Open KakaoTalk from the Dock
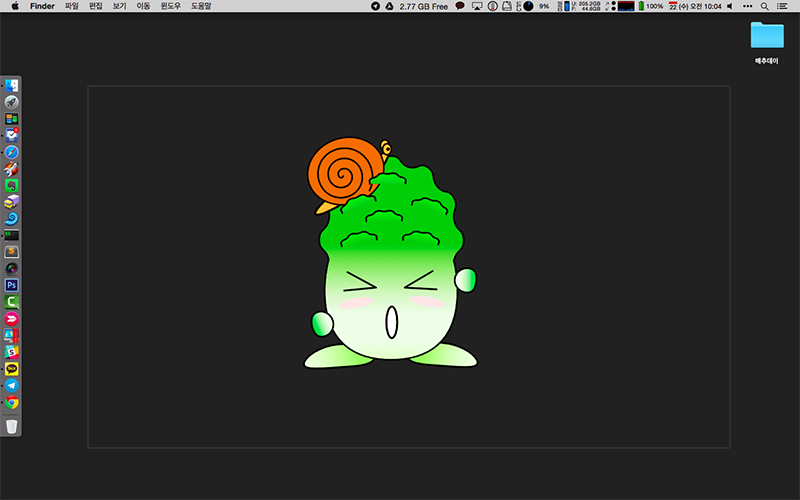Viewport: 800px width, 500px height. 11,369
